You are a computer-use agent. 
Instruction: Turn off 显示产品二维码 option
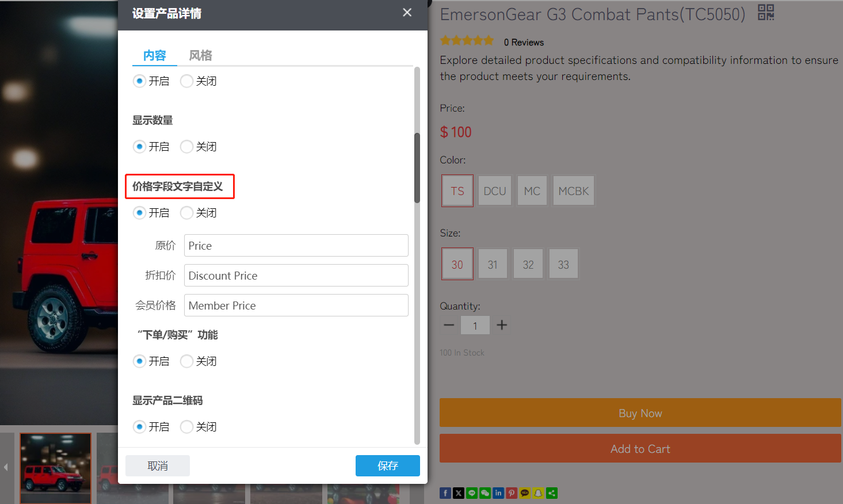186,426
